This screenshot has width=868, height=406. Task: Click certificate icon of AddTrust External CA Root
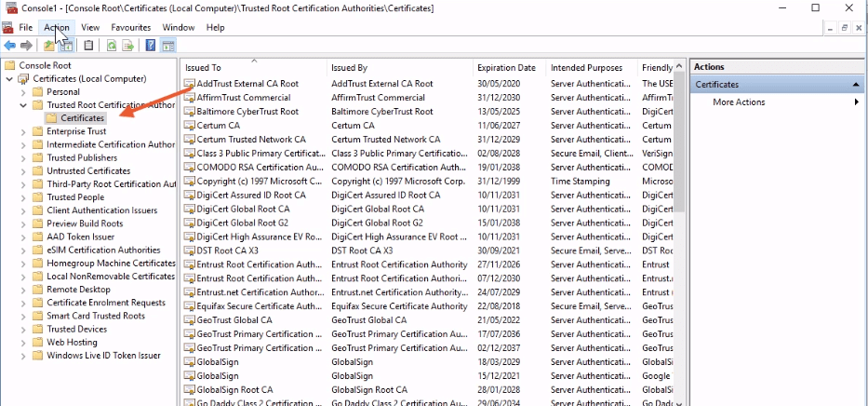coord(190,84)
